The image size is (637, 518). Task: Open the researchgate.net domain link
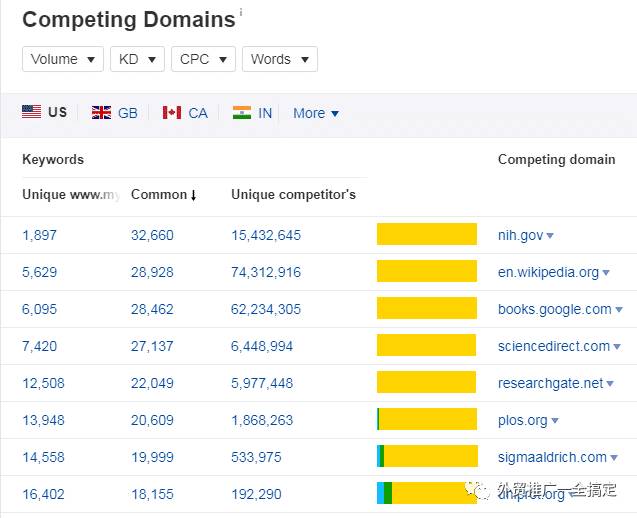tap(550, 383)
